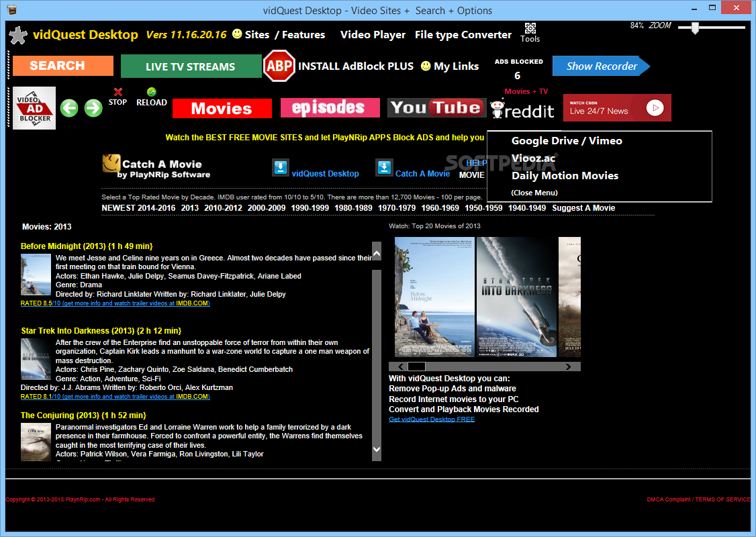The height and width of the screenshot is (537, 756).
Task: Click the movie list scroll-down arrow
Action: point(377,449)
